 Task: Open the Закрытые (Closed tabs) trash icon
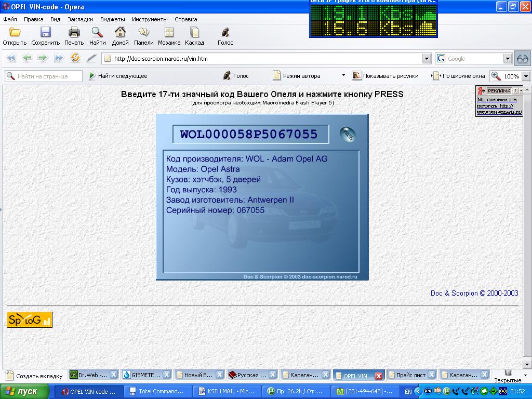point(508,373)
